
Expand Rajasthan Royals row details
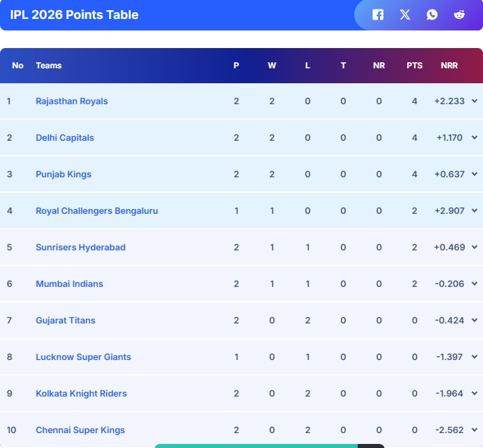coord(474,101)
